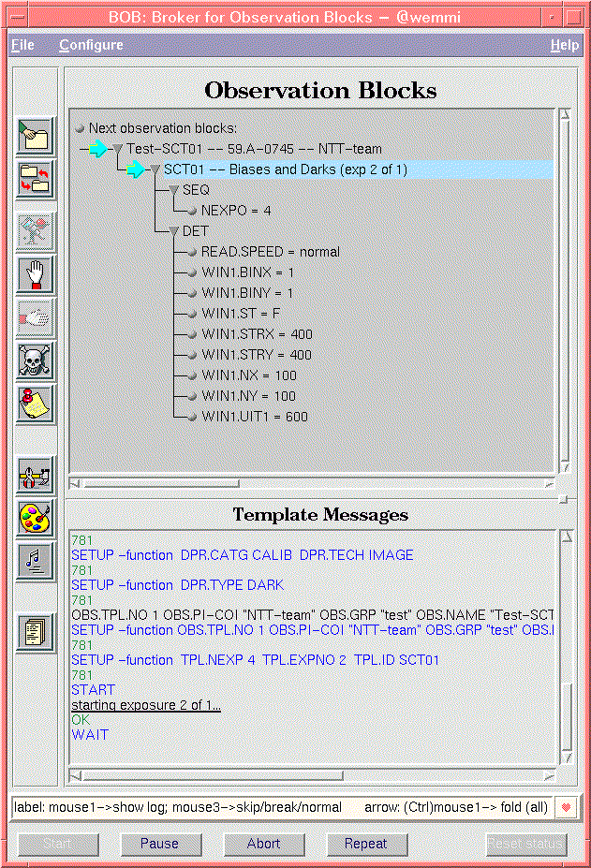
Task: Click the pinned yellow note icon
Action: click(x=36, y=404)
